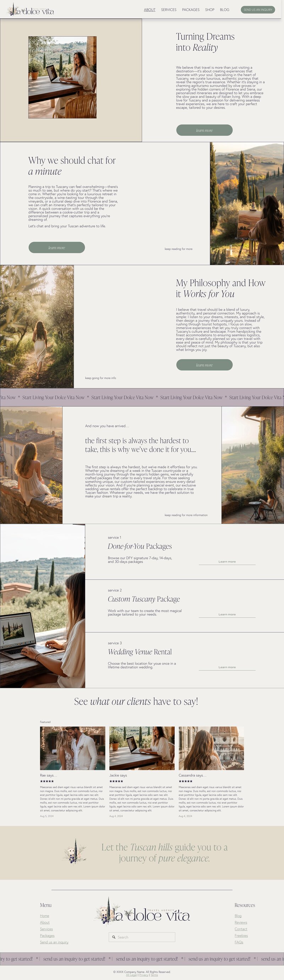
Task: Open the About menu item
Action: tap(149, 10)
